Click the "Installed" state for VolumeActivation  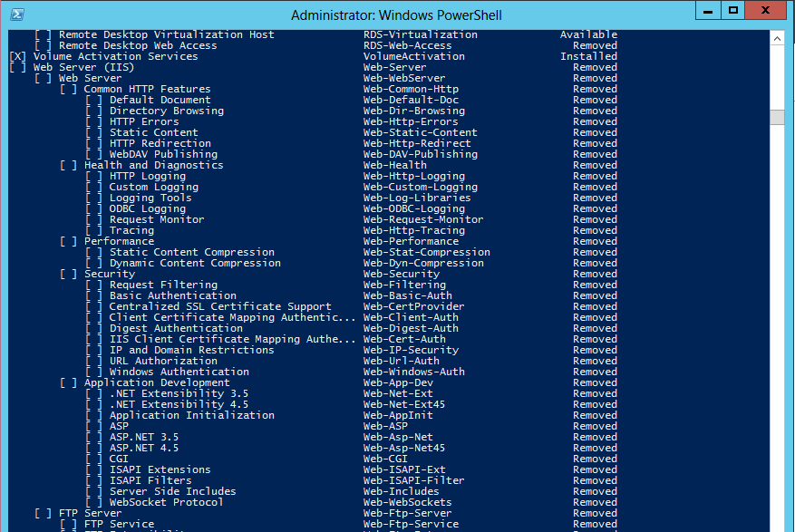pos(588,56)
